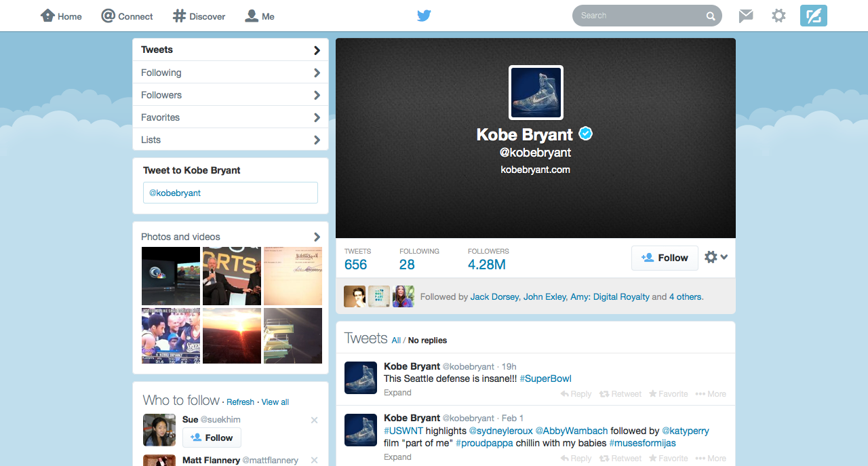Open the kobebryant.com website link

click(x=535, y=170)
